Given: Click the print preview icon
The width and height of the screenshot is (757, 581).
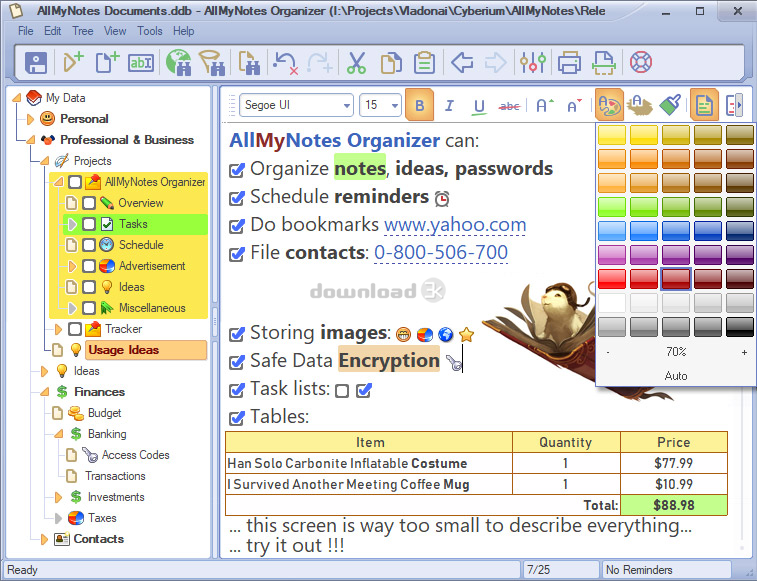Looking at the screenshot, I should pyautogui.click(x=603, y=63).
